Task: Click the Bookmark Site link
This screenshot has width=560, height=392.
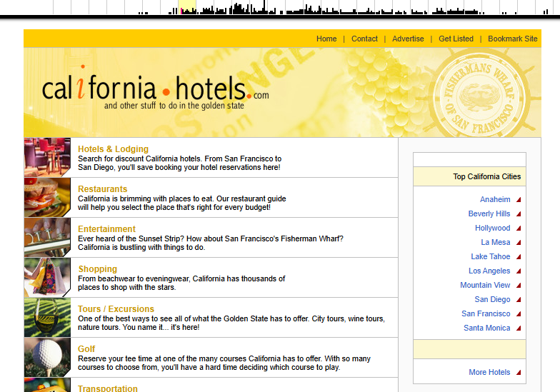Action: (513, 39)
